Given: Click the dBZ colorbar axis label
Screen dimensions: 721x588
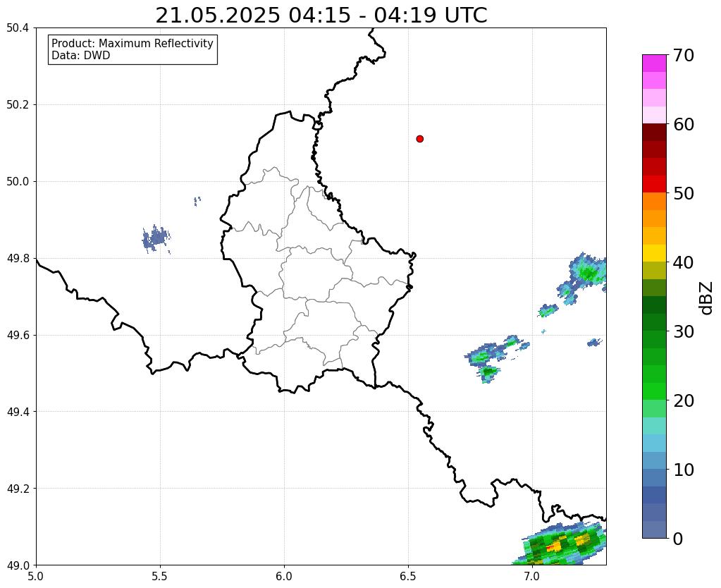Looking at the screenshot, I should (x=707, y=298).
